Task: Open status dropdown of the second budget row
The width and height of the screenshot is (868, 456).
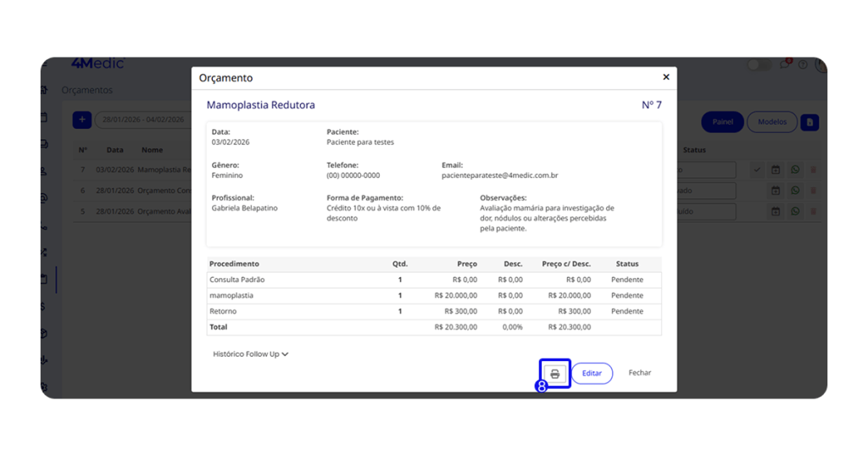Action: pyautogui.click(x=706, y=191)
